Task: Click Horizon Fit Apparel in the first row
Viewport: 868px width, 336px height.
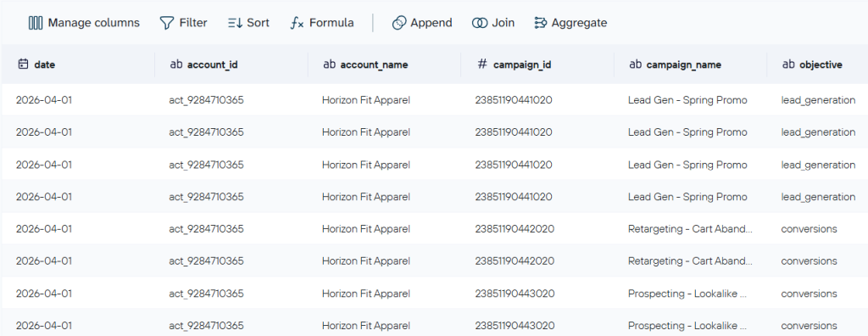Action: pyautogui.click(x=366, y=100)
